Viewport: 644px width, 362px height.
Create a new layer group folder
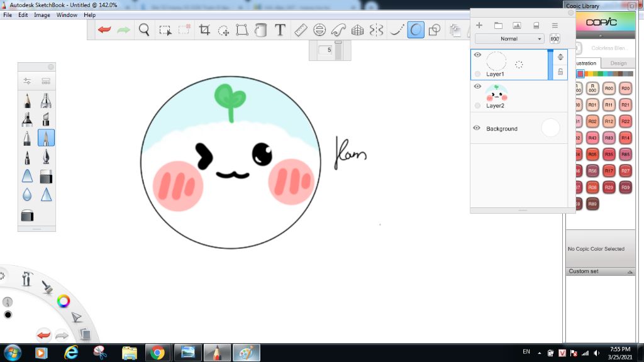click(x=498, y=25)
